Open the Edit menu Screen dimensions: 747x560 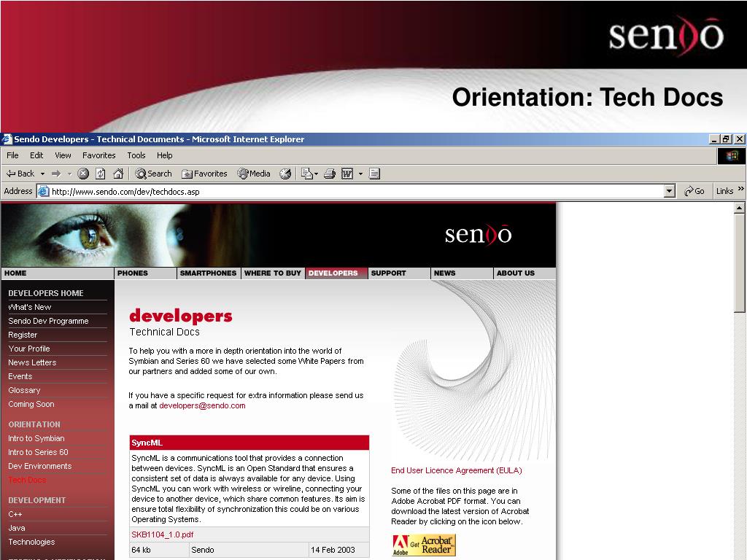[x=36, y=155]
